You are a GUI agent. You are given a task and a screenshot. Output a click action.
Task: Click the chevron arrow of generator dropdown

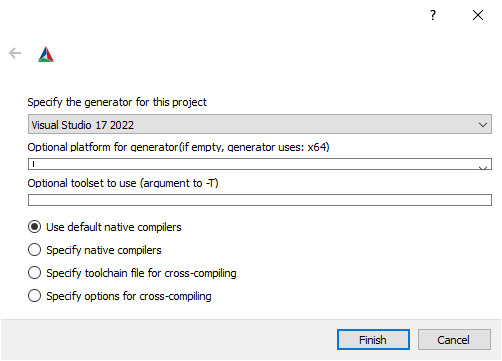[x=483, y=125]
